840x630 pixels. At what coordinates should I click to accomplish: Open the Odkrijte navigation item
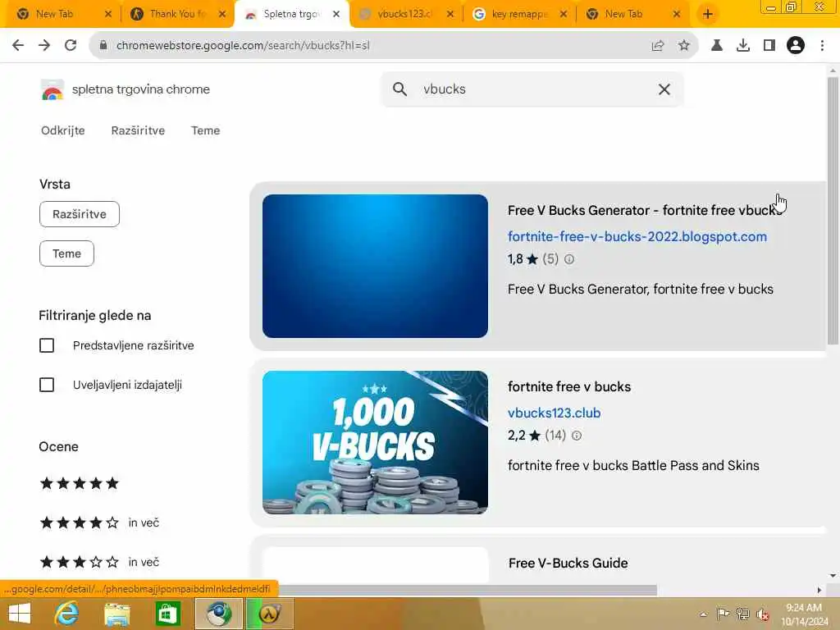[62, 130]
